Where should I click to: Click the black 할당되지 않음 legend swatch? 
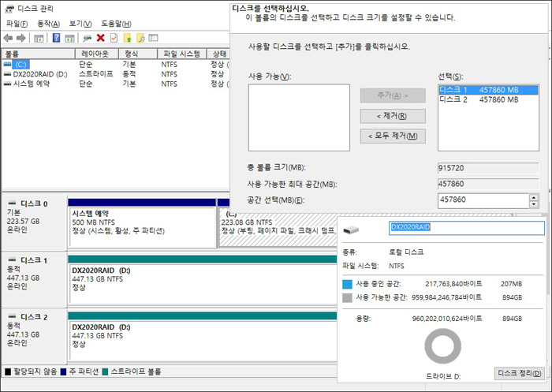[8, 371]
